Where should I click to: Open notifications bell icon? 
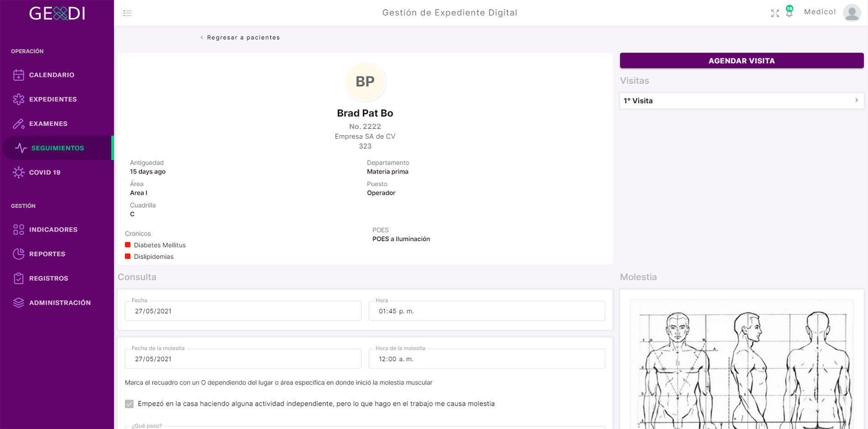789,13
